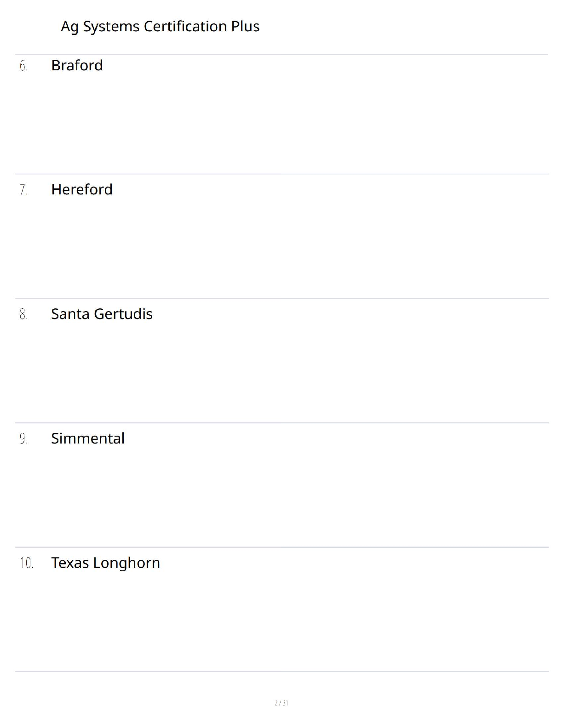Click the empty area under Simmental
The width and height of the screenshot is (563, 728).
point(281,496)
